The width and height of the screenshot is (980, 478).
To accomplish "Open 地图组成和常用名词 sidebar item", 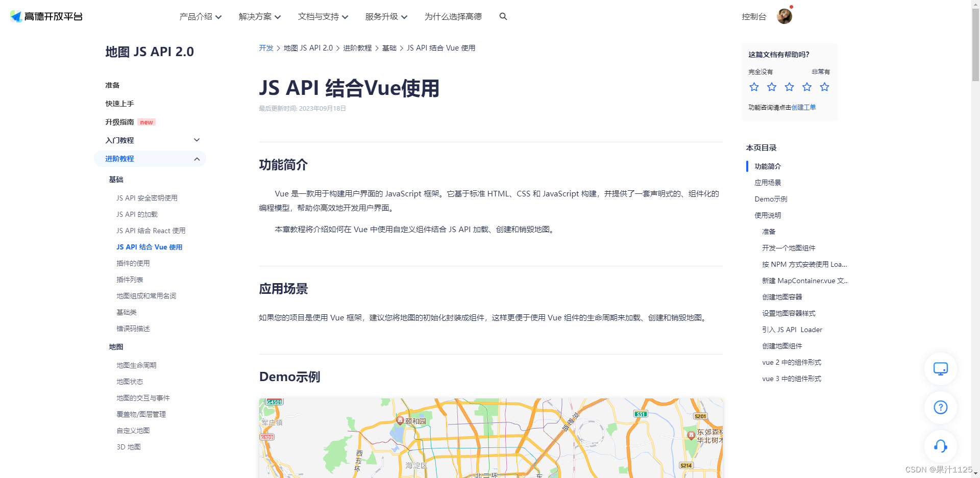I will (x=146, y=296).
